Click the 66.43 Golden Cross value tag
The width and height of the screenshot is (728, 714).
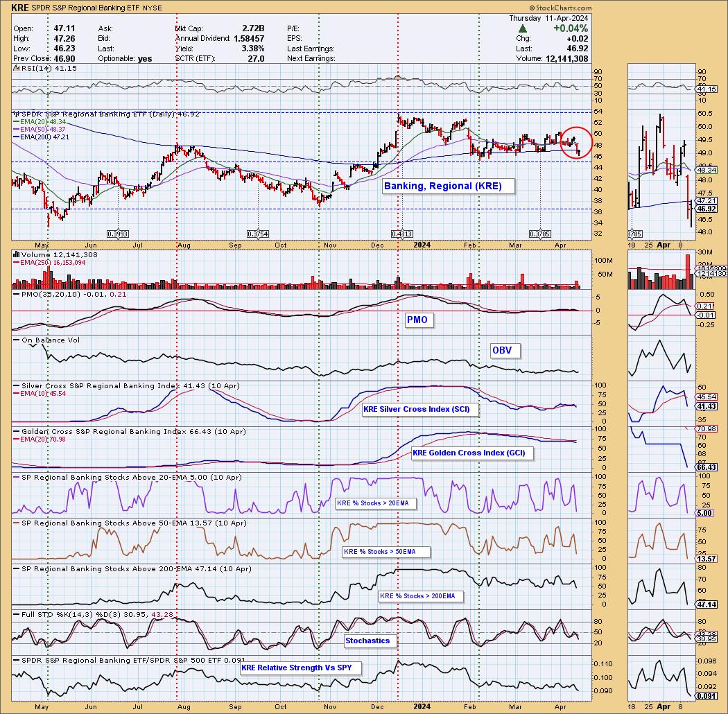pyautogui.click(x=707, y=467)
